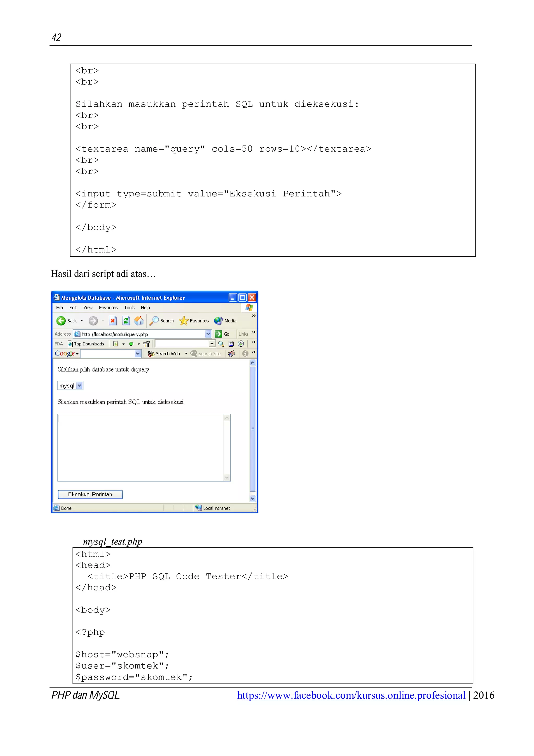Screen dimensions: 534x756
Task: Open the File menu
Action: (59, 308)
